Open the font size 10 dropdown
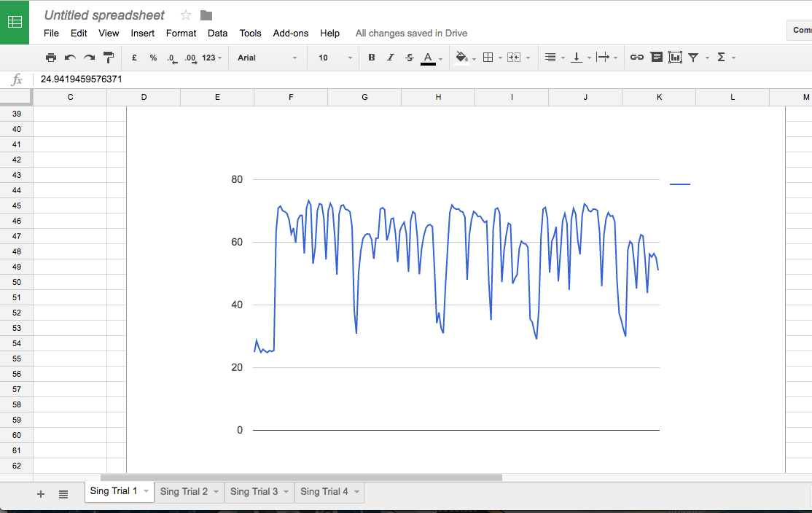This screenshot has height=513, width=812. point(335,58)
